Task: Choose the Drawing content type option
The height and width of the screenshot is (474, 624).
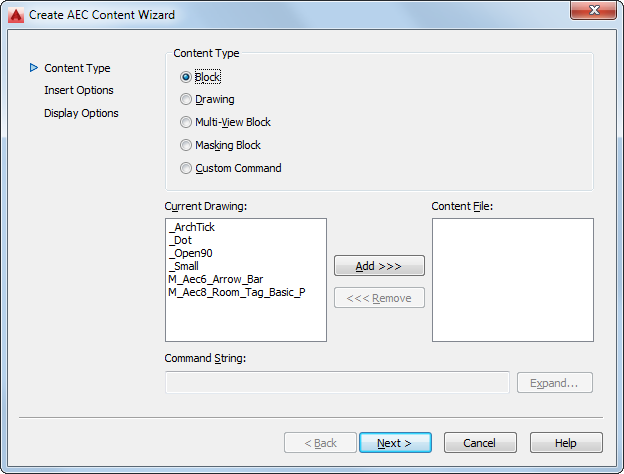Action: [x=186, y=100]
